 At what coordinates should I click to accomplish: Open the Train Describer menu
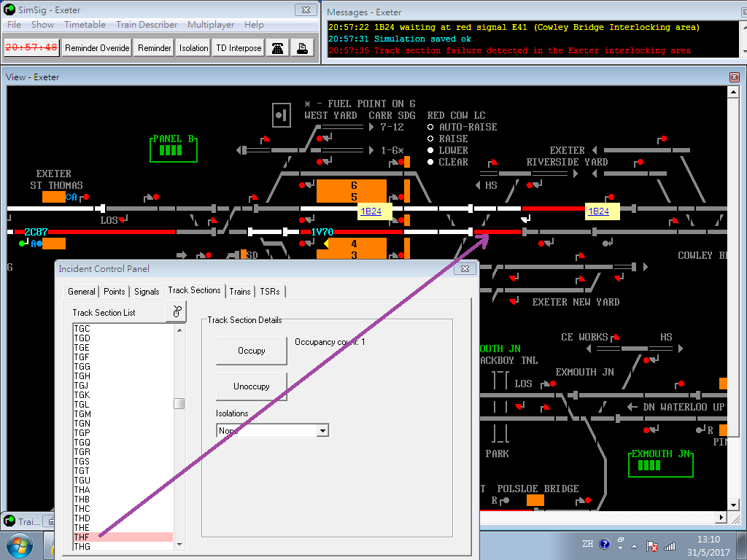coord(147,25)
